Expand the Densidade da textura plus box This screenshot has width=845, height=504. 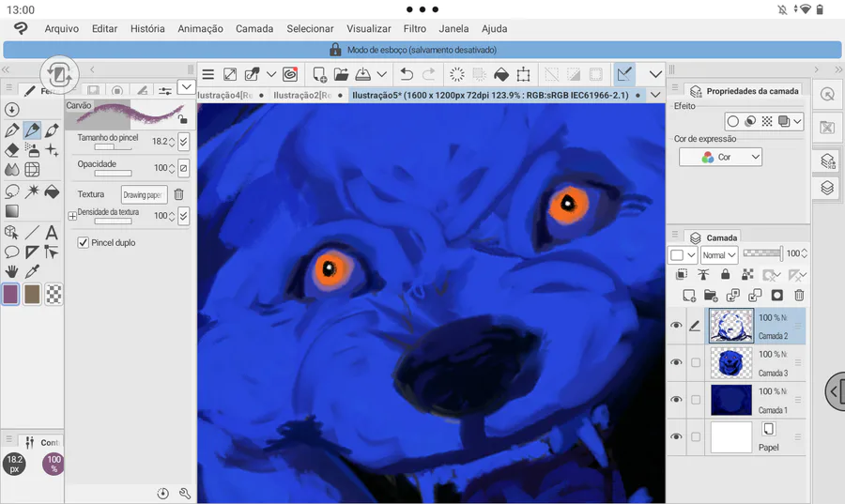(x=72, y=216)
